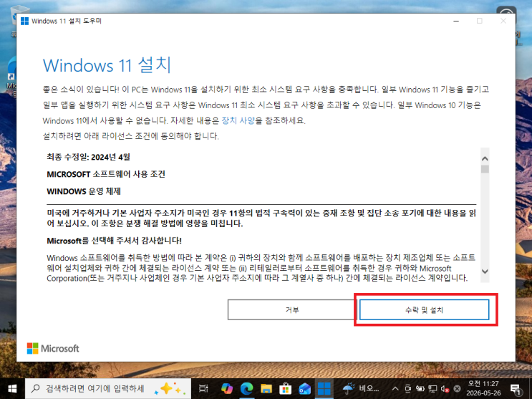The width and height of the screenshot is (532, 399).
Task: Click the 거부 button
Action: (x=292, y=309)
